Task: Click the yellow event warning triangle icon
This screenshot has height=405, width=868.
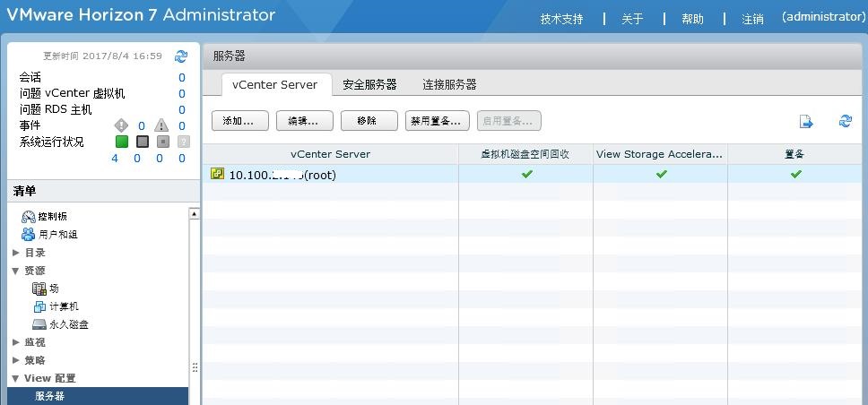Action: (161, 125)
